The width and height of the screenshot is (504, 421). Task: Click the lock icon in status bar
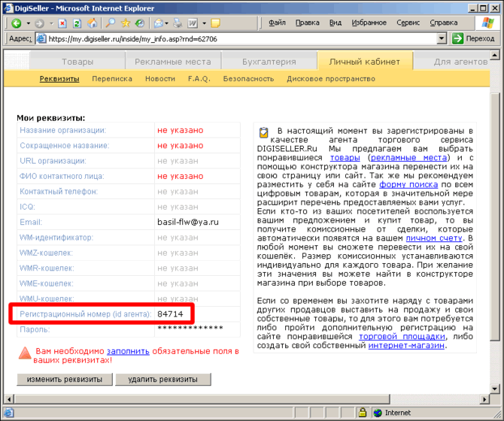click(x=363, y=412)
